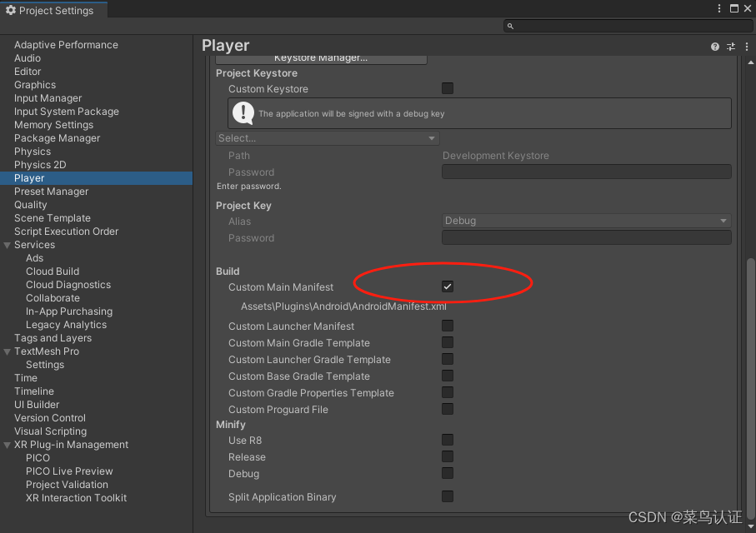Open the Player panel kebab menu
Screen dimensions: 756x533
(x=746, y=47)
